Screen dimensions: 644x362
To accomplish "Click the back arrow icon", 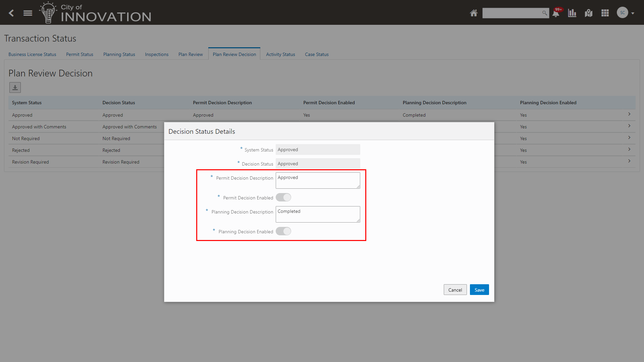I will 11,13.
